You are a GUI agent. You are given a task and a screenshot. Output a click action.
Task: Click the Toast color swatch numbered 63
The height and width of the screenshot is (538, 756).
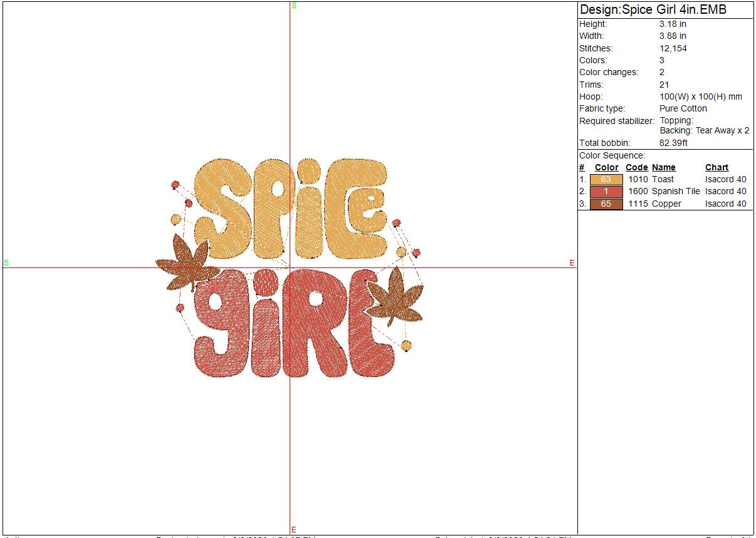pos(606,180)
